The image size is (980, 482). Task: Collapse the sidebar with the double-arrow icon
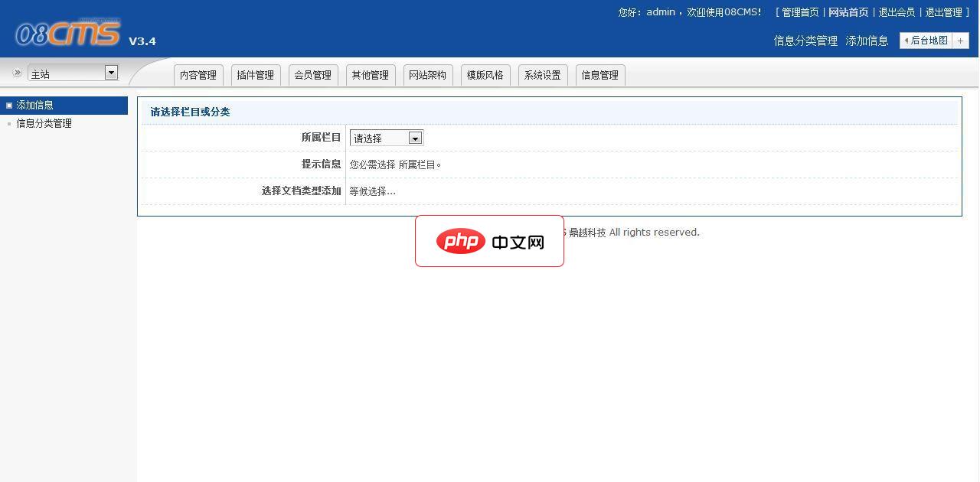(x=17, y=73)
